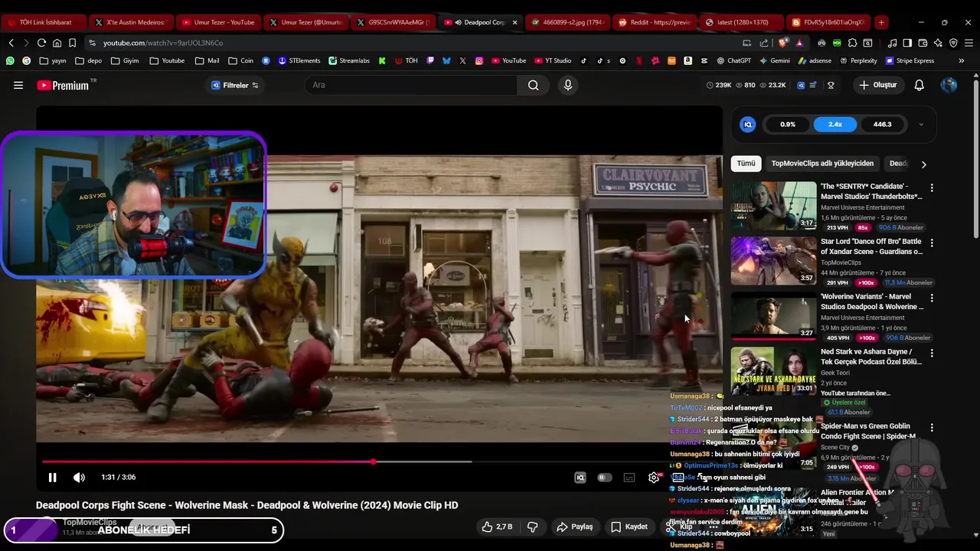The height and width of the screenshot is (551, 980).
Task: Toggle autoplay switch in the player
Action: (605, 478)
